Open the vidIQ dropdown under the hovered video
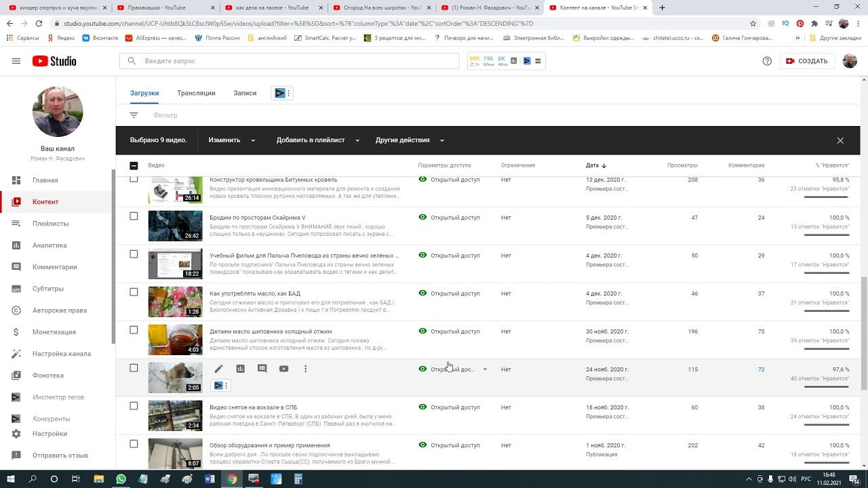Viewport: 868px width, 488px height. [x=220, y=386]
